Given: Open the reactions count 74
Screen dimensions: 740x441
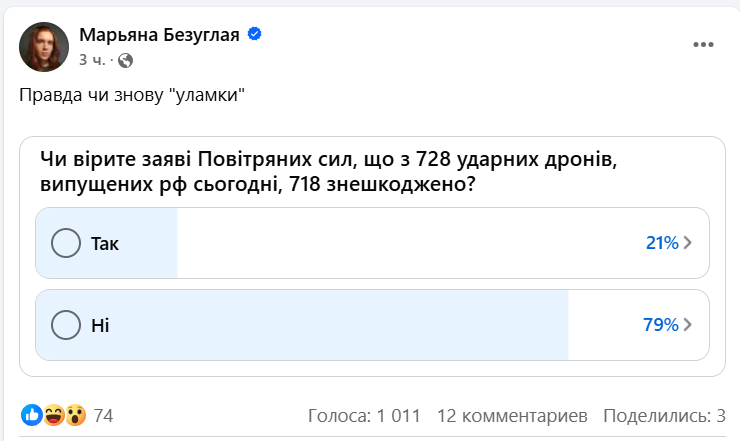Looking at the screenshot, I should click(x=103, y=416).
